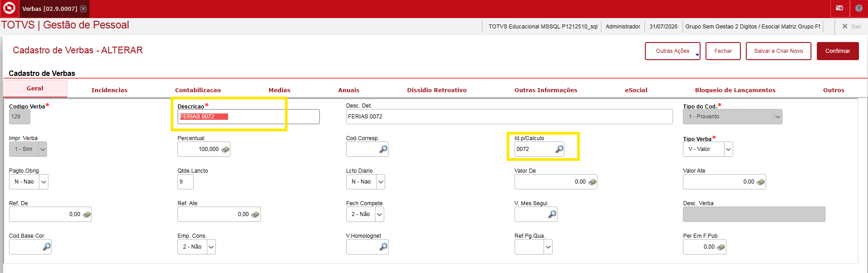Click the Codigo Verba field showing 129
Viewport: 868px width, 273px height.
click(19, 117)
